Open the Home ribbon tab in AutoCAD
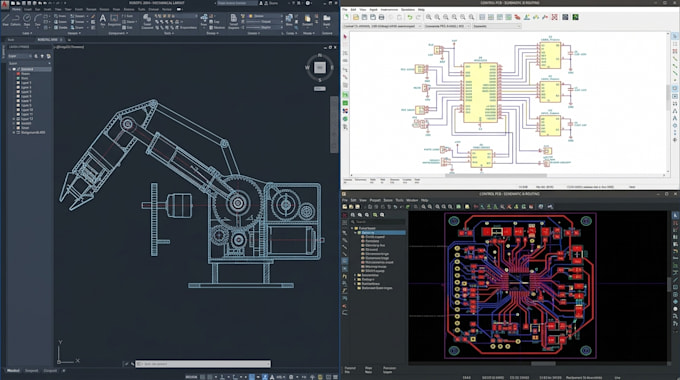 [x=16, y=9]
